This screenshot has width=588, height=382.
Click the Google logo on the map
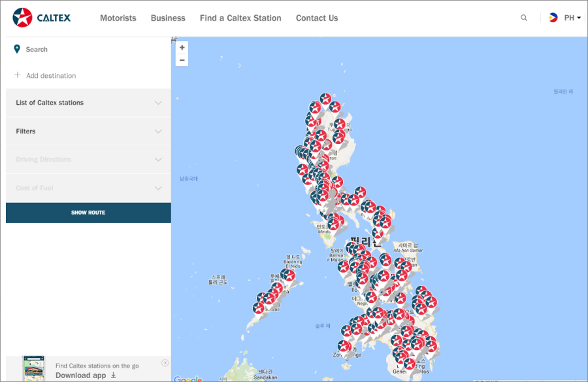point(188,379)
